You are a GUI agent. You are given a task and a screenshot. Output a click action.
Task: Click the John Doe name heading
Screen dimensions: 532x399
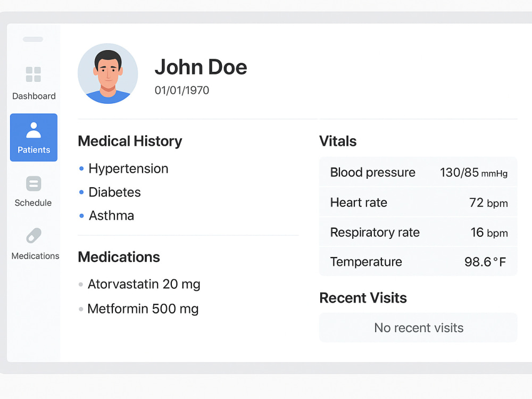(x=201, y=67)
